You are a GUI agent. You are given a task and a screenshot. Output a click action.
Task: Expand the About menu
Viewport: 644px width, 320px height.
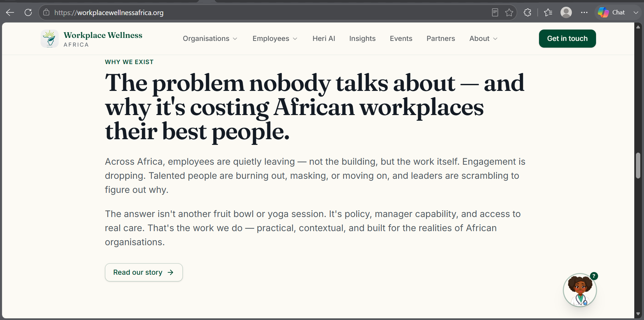(483, 39)
